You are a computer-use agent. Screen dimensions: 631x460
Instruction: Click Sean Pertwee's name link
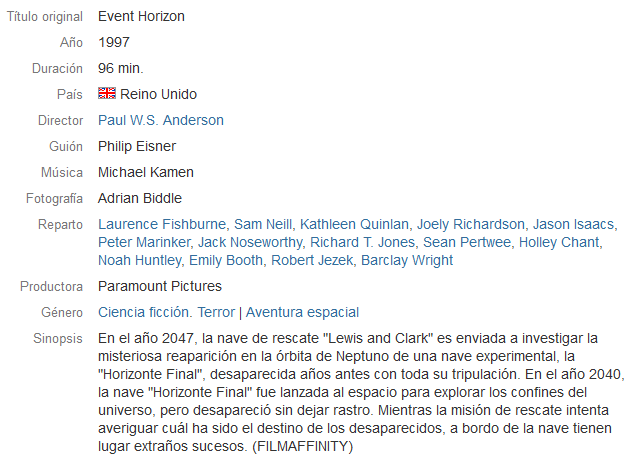click(x=467, y=242)
